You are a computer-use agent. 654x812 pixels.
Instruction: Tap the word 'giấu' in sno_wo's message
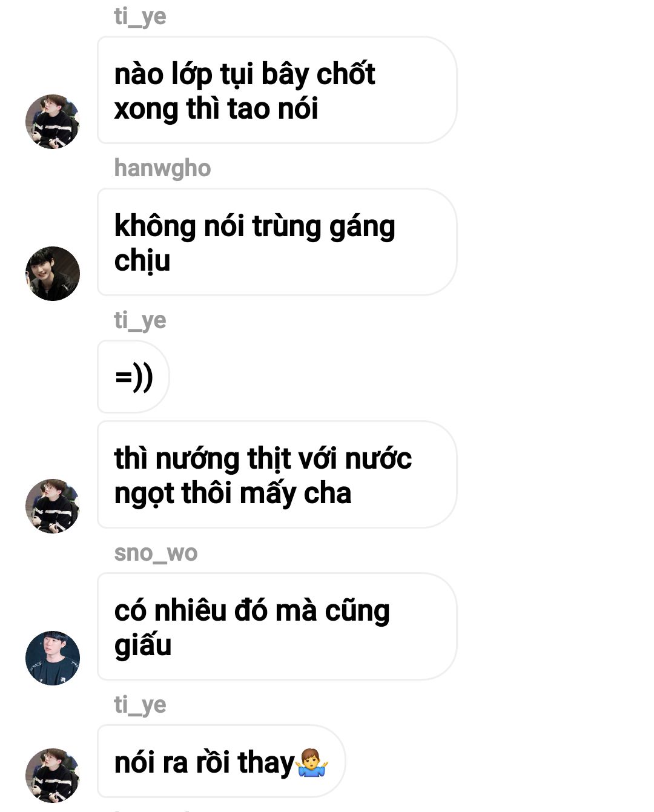pos(143,645)
